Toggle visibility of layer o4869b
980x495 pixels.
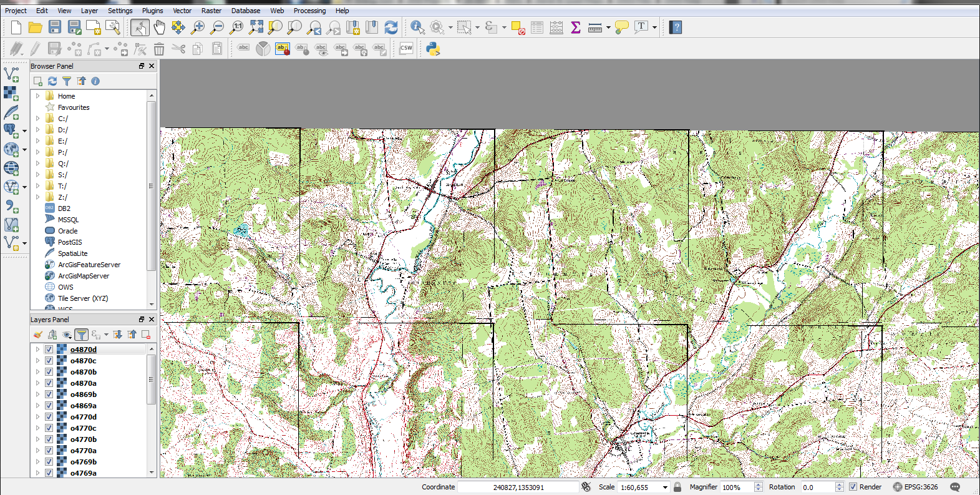tap(49, 395)
